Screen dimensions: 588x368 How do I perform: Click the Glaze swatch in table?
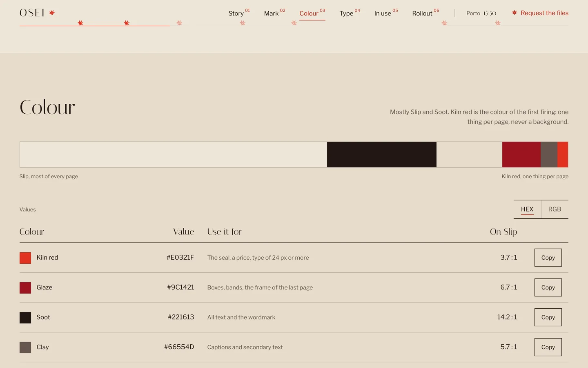click(x=25, y=288)
